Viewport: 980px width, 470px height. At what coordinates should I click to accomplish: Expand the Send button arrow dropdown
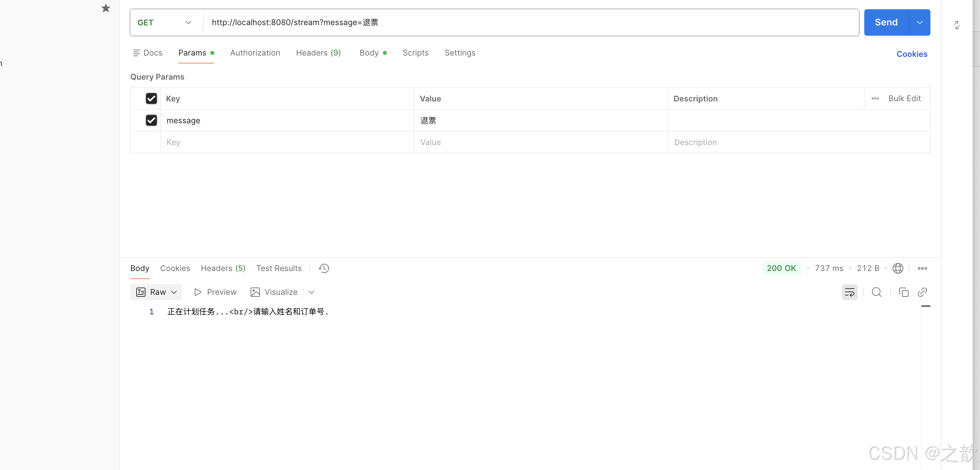(x=919, y=22)
